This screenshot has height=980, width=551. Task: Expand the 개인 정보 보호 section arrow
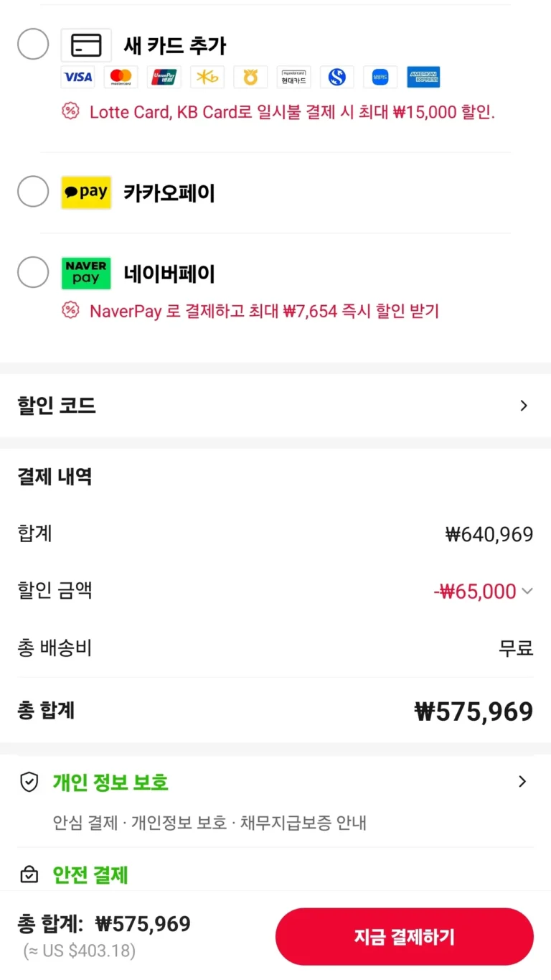[x=522, y=782]
